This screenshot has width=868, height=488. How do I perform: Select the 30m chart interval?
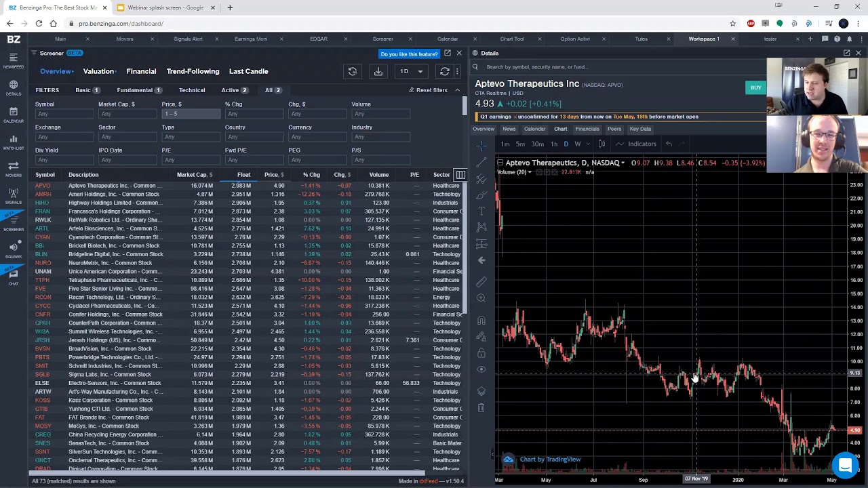pyautogui.click(x=537, y=144)
